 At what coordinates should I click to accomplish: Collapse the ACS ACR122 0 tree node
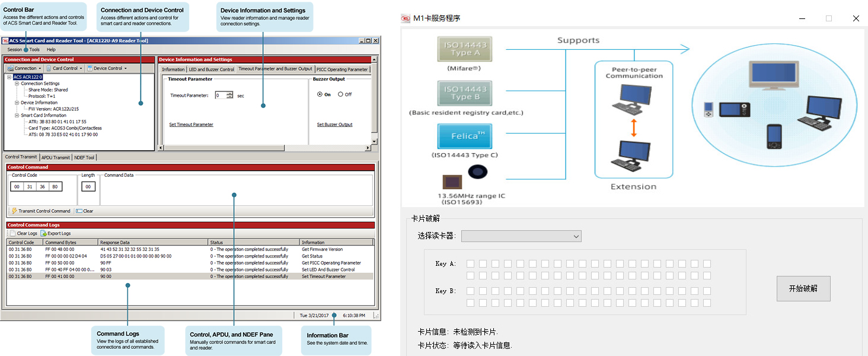9,77
